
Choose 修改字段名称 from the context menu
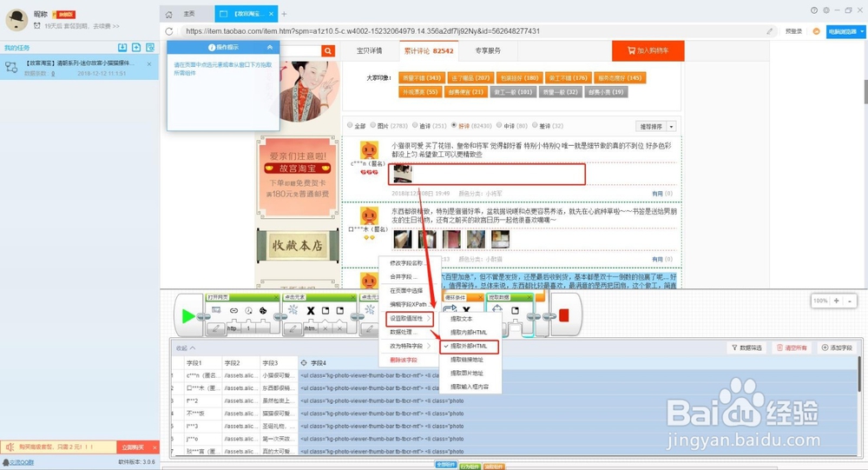click(x=406, y=263)
